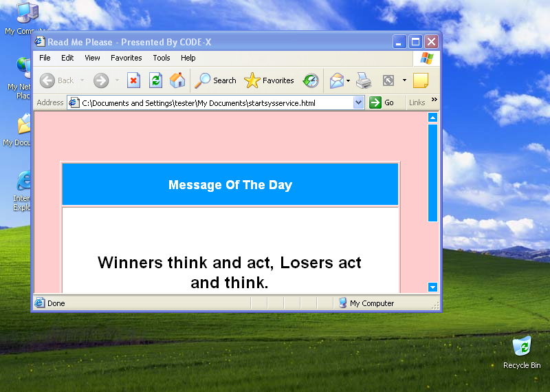Click the IE icon in title bar

[40, 42]
